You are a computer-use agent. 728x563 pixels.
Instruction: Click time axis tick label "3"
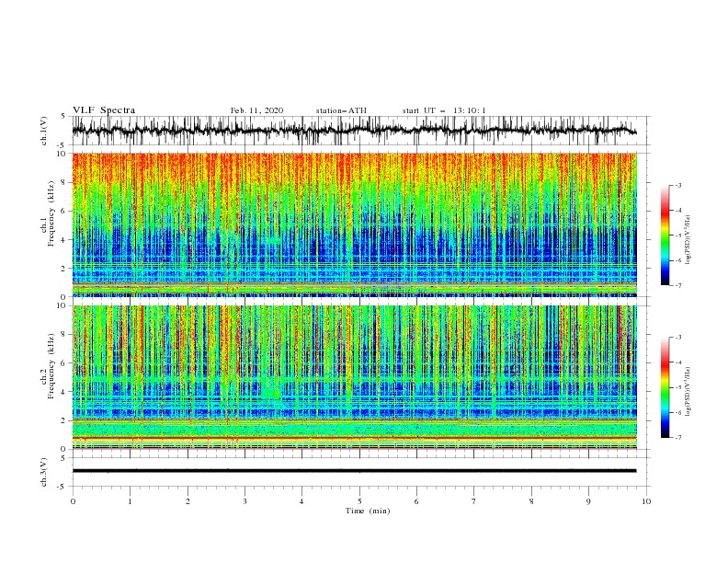[245, 501]
